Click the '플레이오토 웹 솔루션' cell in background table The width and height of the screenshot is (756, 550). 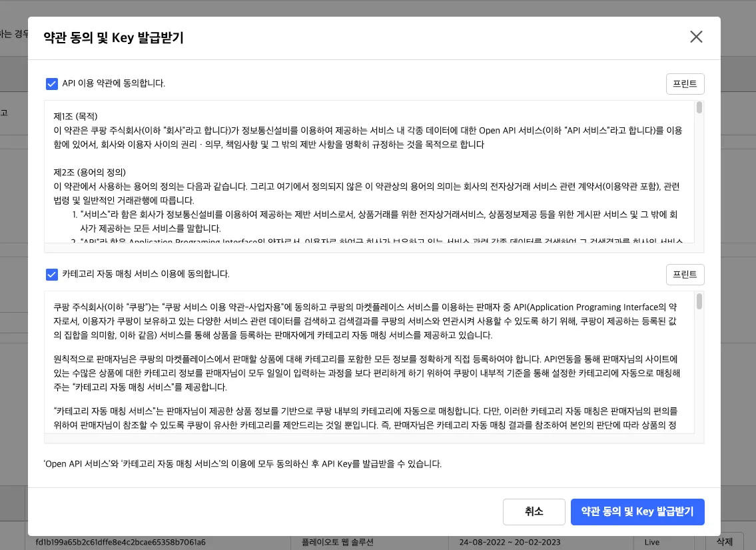(338, 542)
